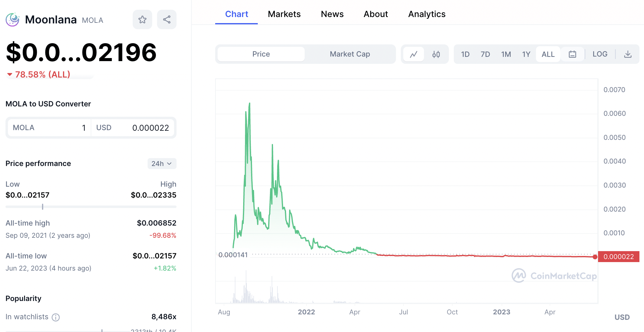Viewport: 644px width, 332px height.
Task: Click the All-time low value $0.0...02157
Action: (x=154, y=256)
